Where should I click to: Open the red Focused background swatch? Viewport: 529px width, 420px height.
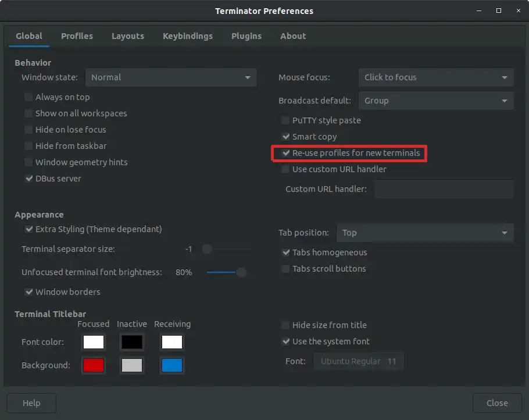click(x=94, y=365)
